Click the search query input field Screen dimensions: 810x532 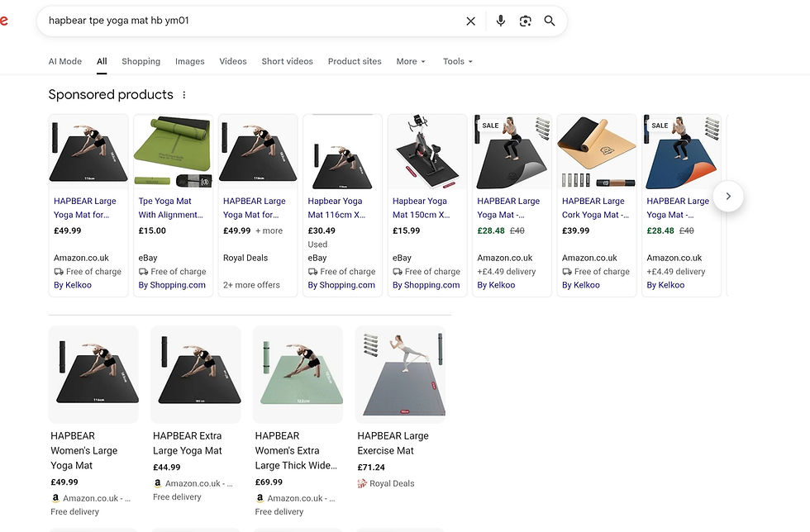tap(253, 21)
